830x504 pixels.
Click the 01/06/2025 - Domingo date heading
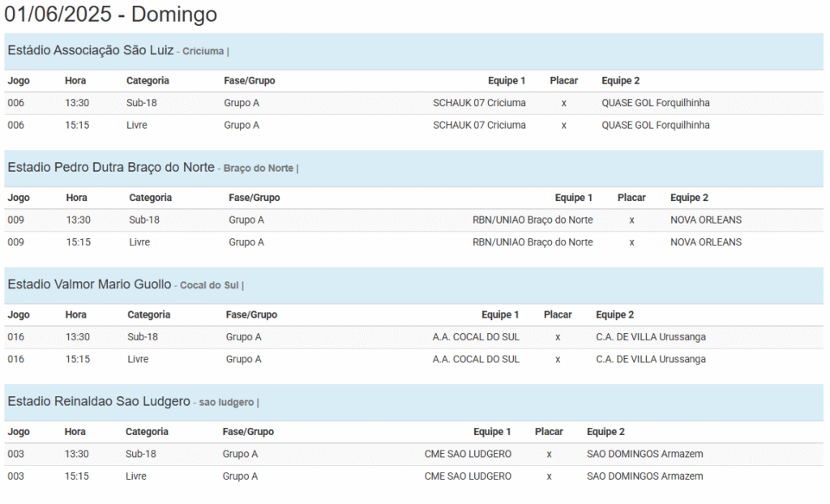coord(110,14)
